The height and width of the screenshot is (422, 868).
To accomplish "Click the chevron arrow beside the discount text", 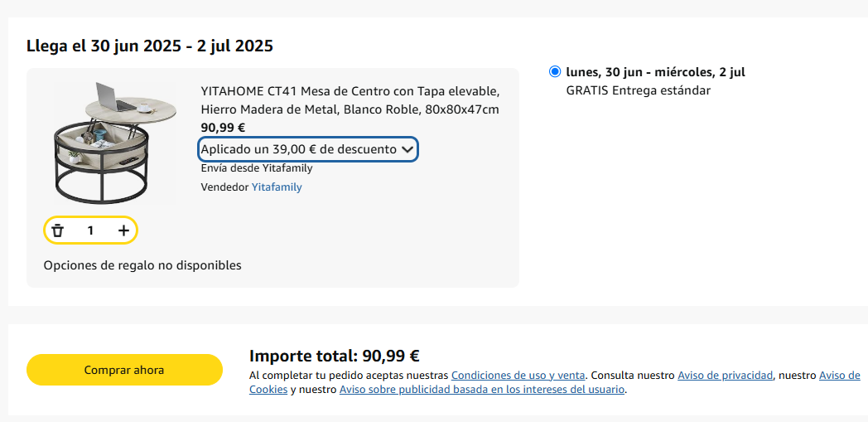I will point(407,149).
